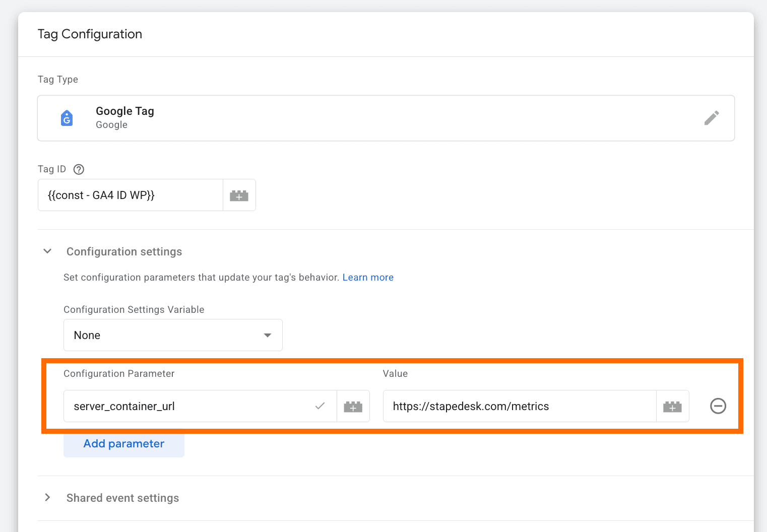Click the Shared event settings heading text
Viewport: 767px width, 532px height.
click(123, 498)
